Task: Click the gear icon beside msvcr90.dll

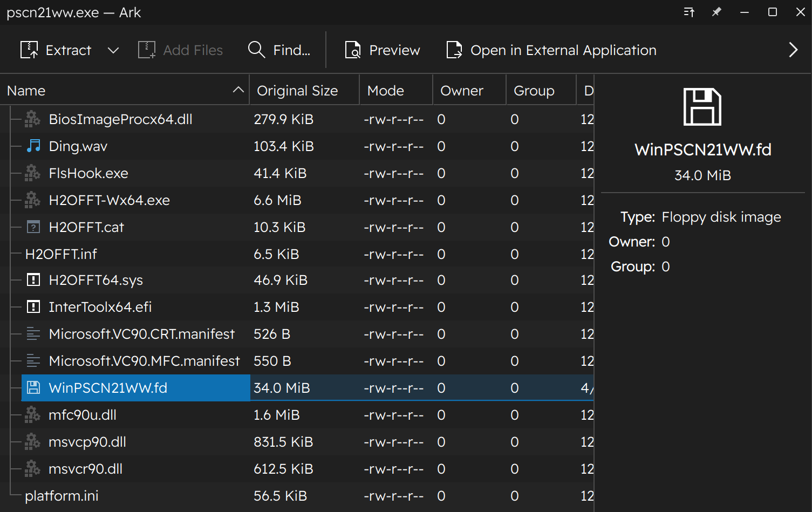Action: [33, 469]
